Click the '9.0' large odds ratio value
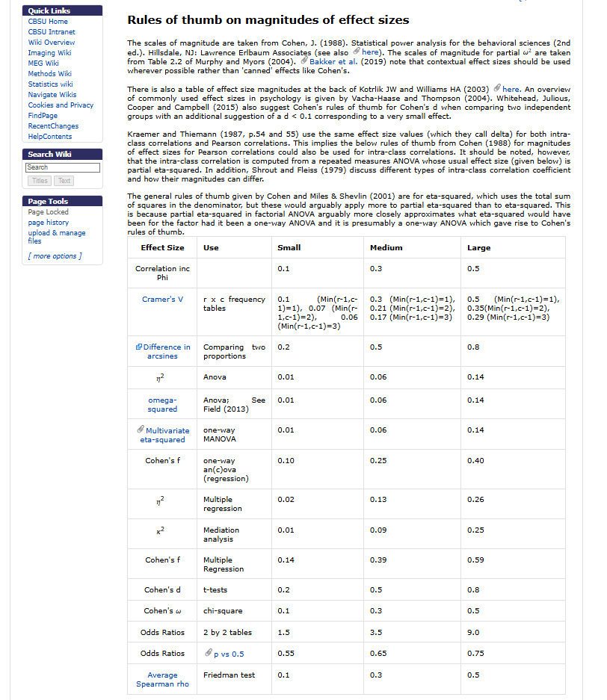The width and height of the screenshot is (607, 700). (x=473, y=633)
